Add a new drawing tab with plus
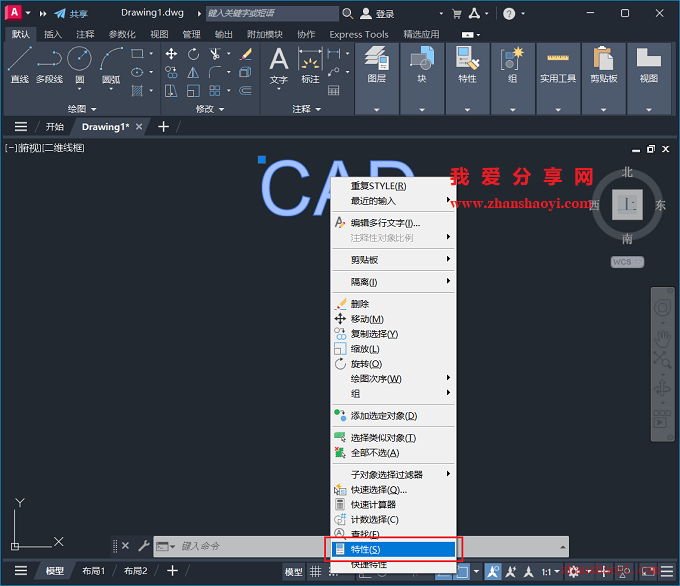680x586 pixels. (x=163, y=127)
